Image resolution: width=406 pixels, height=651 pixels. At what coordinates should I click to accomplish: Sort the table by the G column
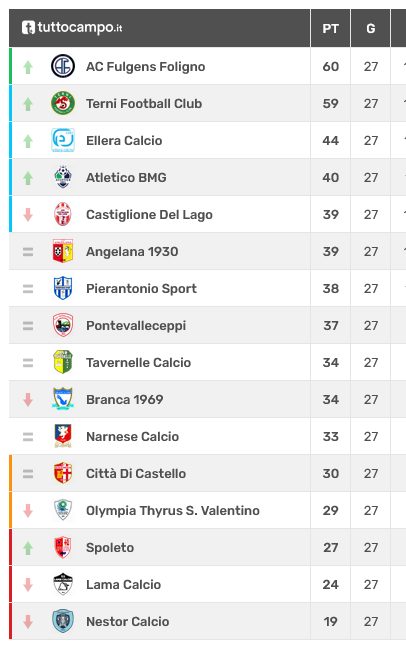click(x=371, y=28)
